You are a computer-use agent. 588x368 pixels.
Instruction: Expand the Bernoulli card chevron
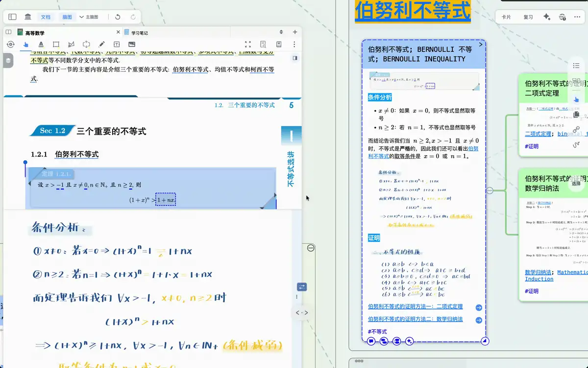[x=481, y=45]
